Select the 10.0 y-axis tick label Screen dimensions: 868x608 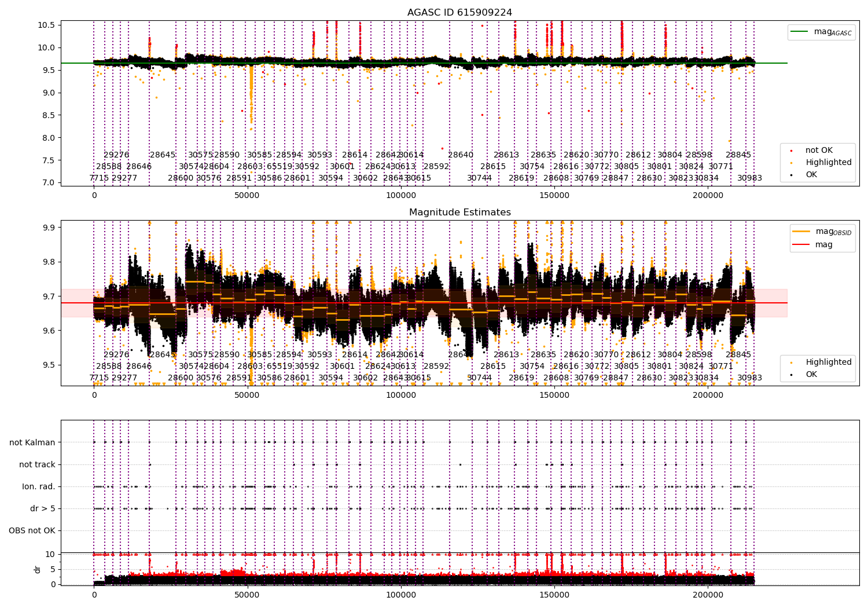pyautogui.click(x=46, y=47)
